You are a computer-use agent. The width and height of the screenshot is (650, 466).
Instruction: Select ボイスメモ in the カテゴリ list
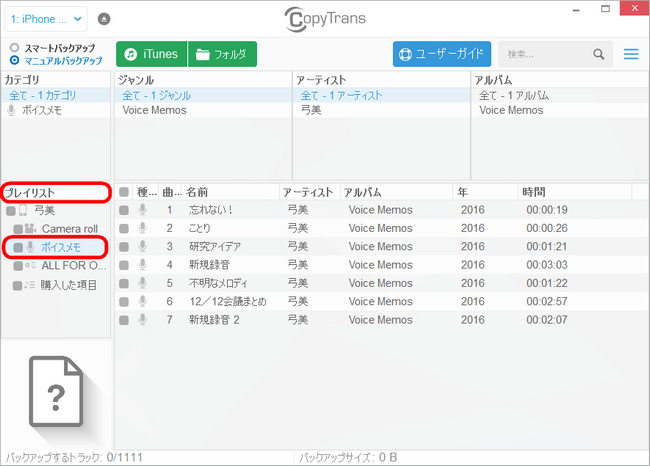56,110
